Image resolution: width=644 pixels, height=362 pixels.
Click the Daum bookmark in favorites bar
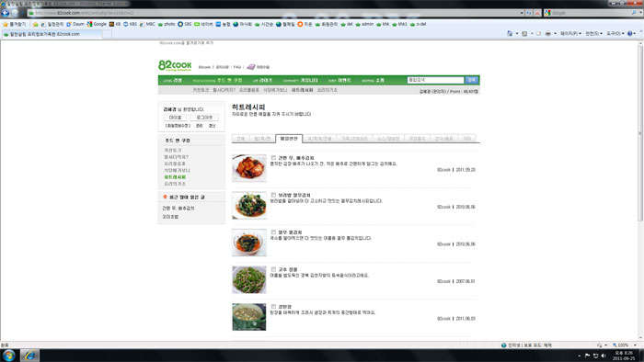point(75,24)
